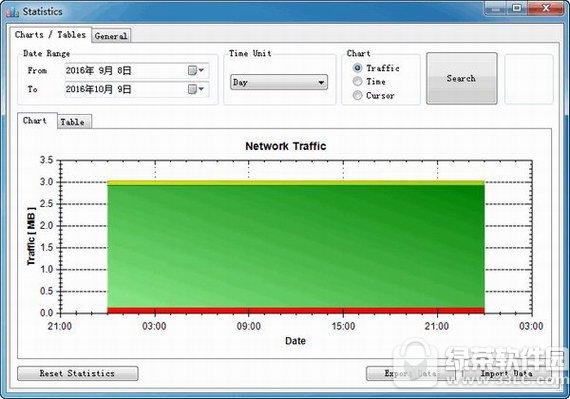Click the 15:00 x-axis tick label
Viewport: 570px width, 399px height.
(x=343, y=326)
